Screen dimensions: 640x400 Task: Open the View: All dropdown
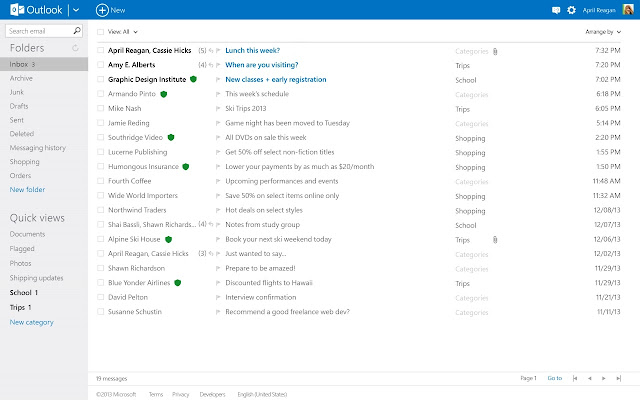tap(124, 32)
